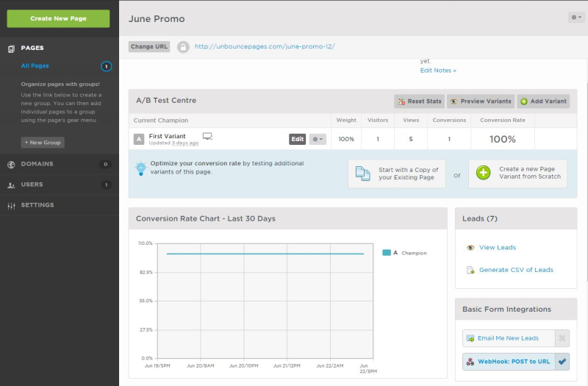Click the Champion A legend color swatch
This screenshot has height=386, width=588.
coord(387,252)
